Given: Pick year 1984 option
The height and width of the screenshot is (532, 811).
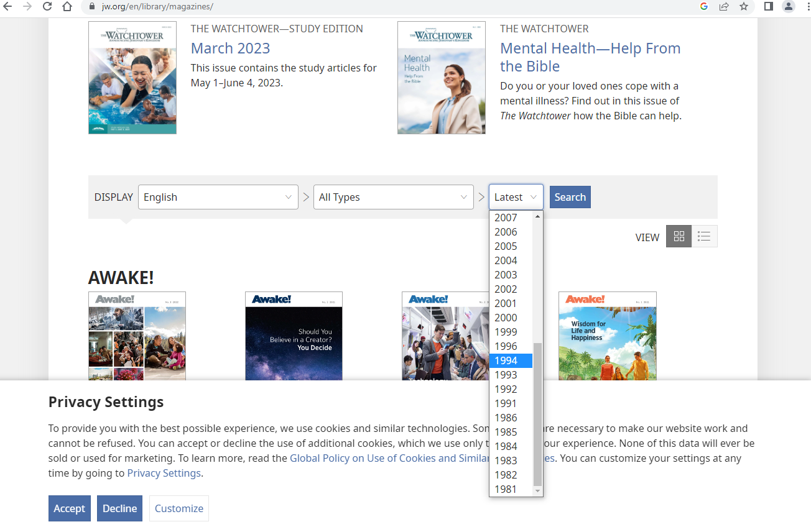Looking at the screenshot, I should (511, 446).
